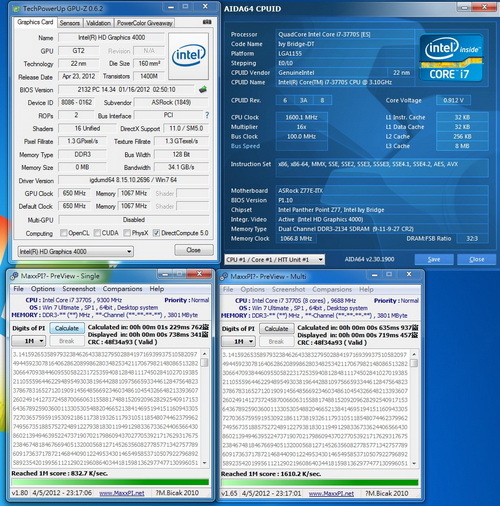Image resolution: width=500 pixels, height=506 pixels.
Task: Open the CPU #1 / Core #1 dropdown in AIDA64
Action: [274, 260]
